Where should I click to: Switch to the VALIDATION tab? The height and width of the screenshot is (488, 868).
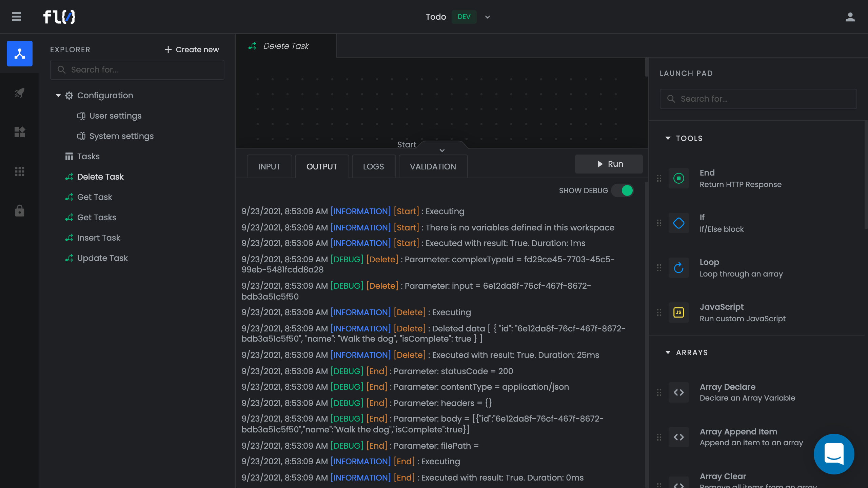(x=433, y=166)
